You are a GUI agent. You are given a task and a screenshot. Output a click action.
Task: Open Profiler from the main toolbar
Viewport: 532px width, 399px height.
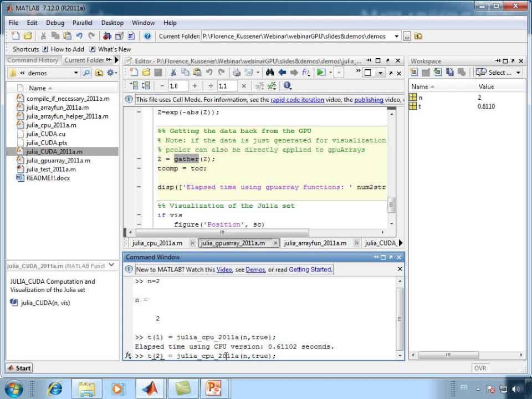(x=131, y=36)
